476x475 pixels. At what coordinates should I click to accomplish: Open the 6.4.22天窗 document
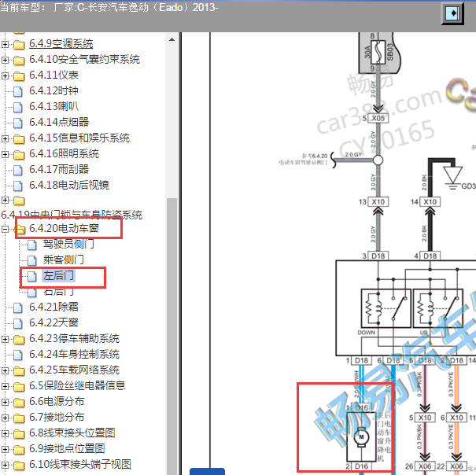(54, 323)
